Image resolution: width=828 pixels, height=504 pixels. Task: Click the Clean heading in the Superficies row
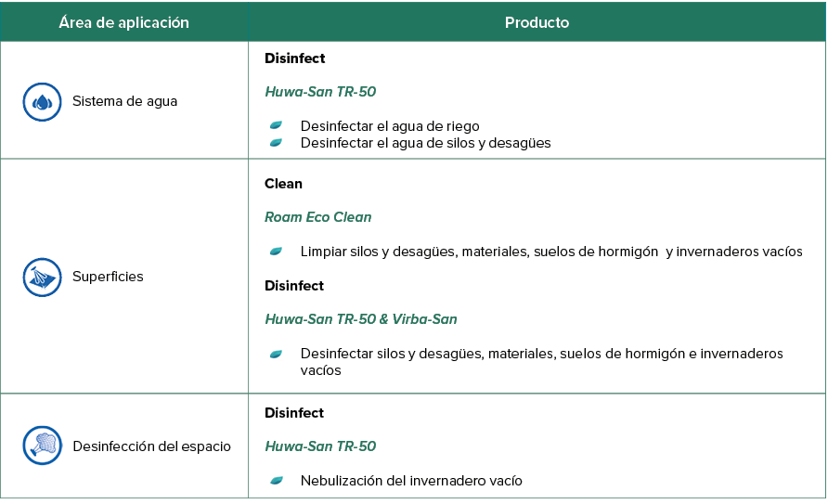click(x=283, y=184)
